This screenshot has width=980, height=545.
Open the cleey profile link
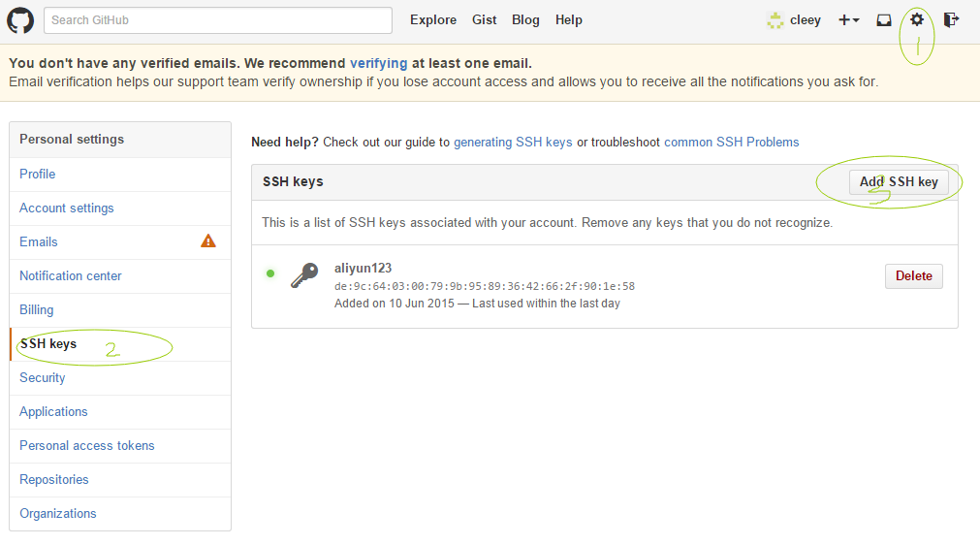pos(805,20)
